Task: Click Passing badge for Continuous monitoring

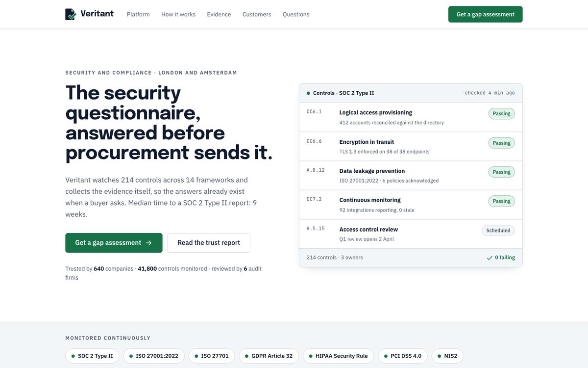Action: tap(501, 201)
